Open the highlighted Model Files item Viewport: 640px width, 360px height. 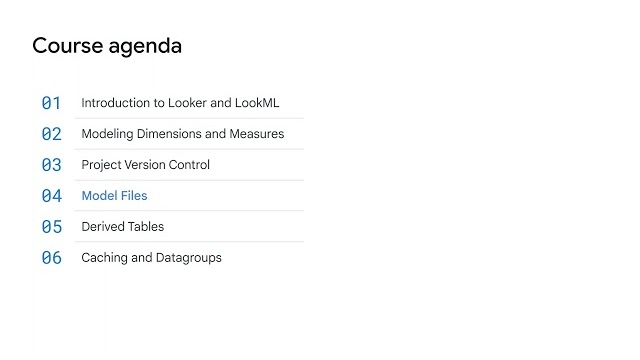(114, 196)
